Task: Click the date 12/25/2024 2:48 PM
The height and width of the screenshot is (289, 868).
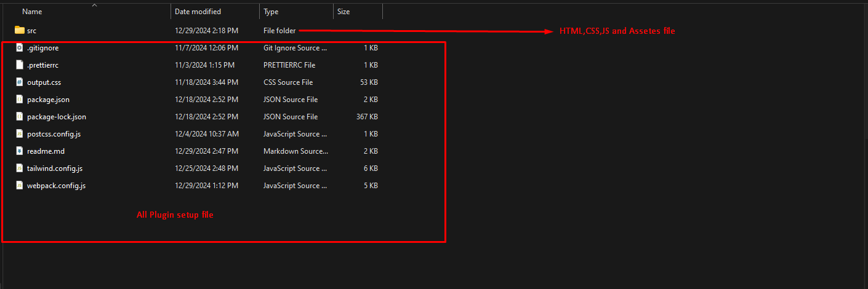Action: pos(206,168)
